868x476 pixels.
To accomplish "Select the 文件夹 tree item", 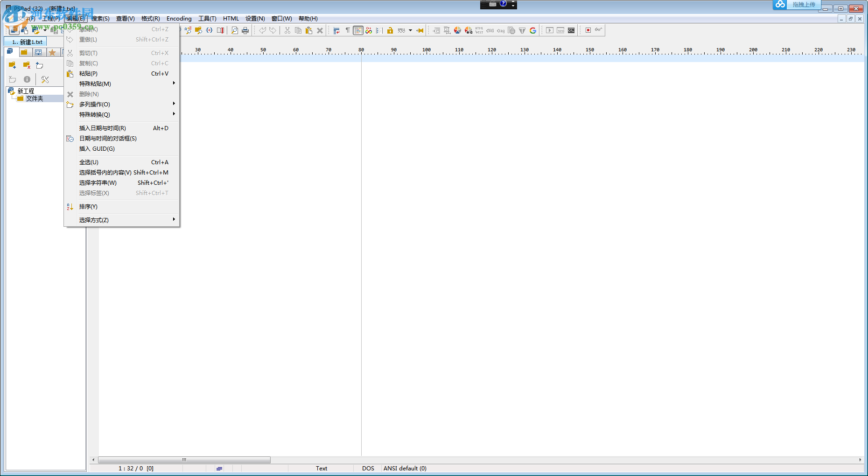I will coord(35,98).
